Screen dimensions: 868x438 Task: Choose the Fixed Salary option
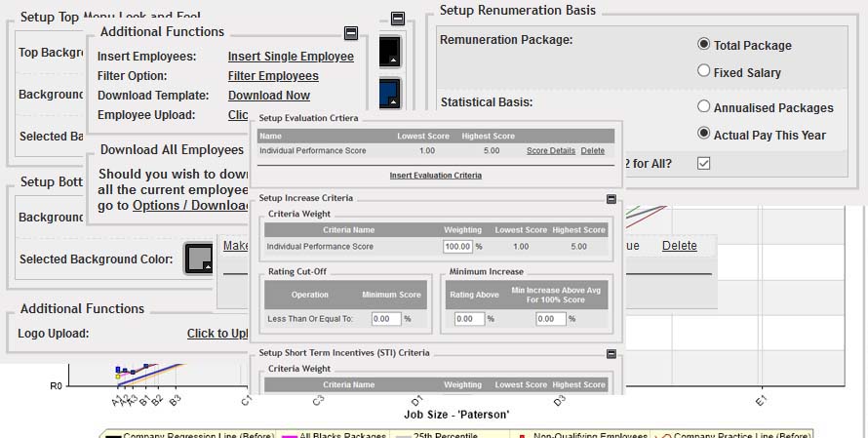704,71
